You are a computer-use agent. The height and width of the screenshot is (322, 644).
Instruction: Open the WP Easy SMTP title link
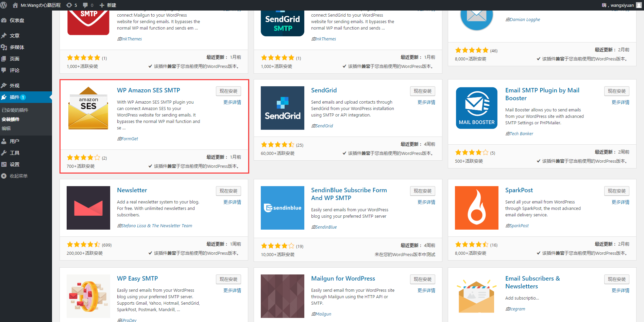(137, 279)
